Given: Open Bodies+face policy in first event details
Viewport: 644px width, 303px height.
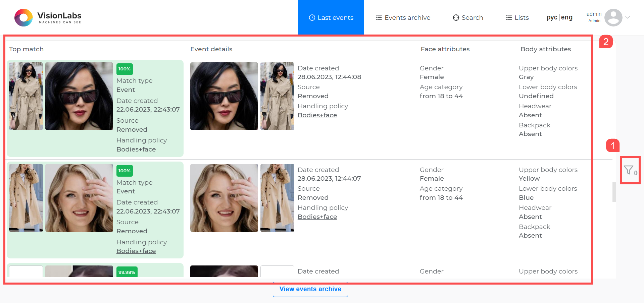Looking at the screenshot, I should pyautogui.click(x=317, y=115).
